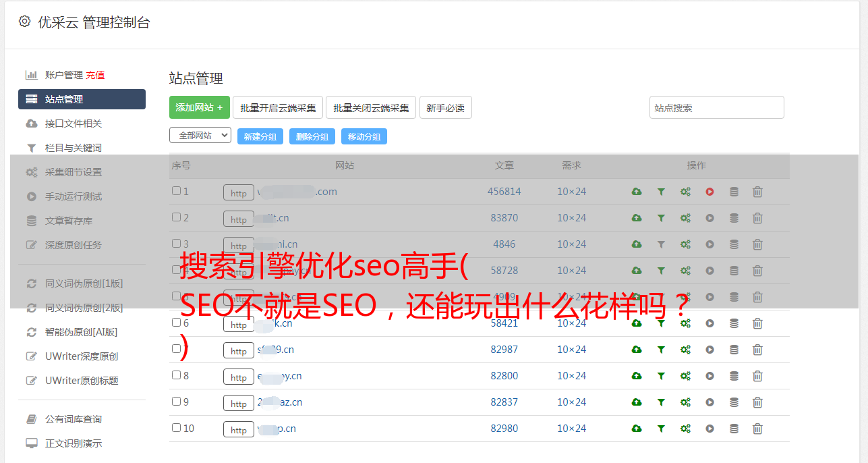Click the cloud upload icon in row 1
Screen dimensions: 868x463
[637, 192]
